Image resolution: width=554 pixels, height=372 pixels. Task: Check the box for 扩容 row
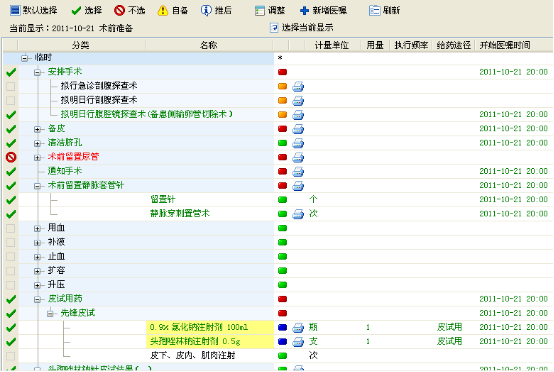pos(11,271)
